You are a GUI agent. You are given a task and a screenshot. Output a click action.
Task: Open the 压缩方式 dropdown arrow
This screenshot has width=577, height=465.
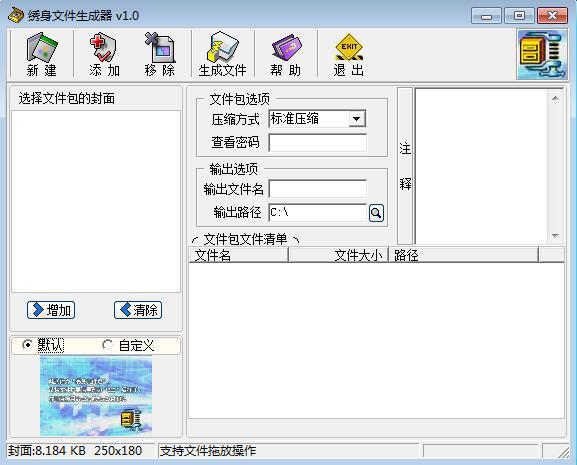point(356,119)
